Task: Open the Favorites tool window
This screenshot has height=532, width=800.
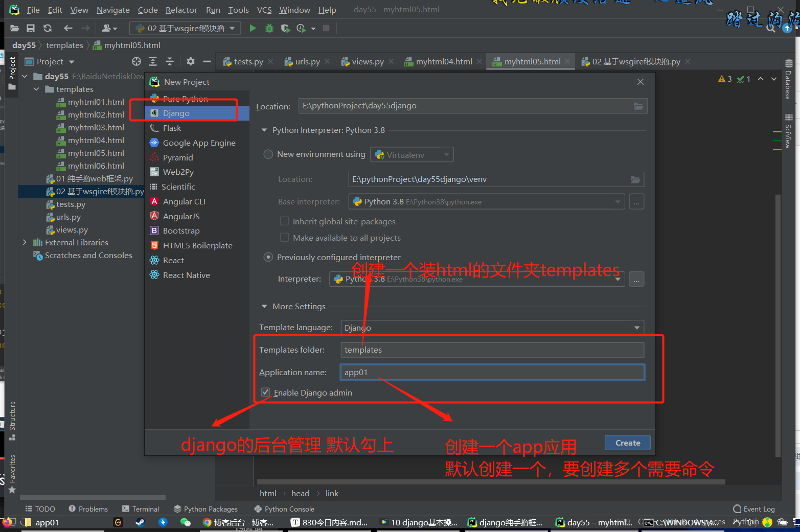Action: [x=12, y=474]
